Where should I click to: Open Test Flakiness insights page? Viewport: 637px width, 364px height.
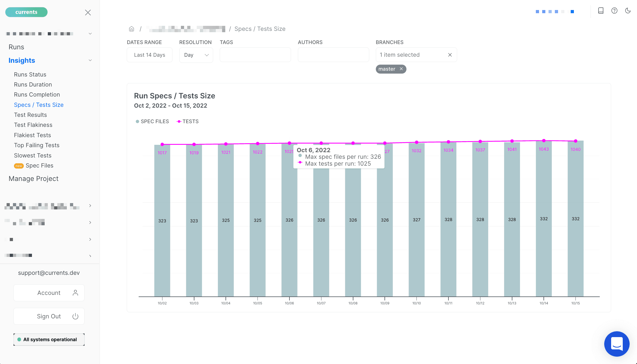(x=33, y=125)
